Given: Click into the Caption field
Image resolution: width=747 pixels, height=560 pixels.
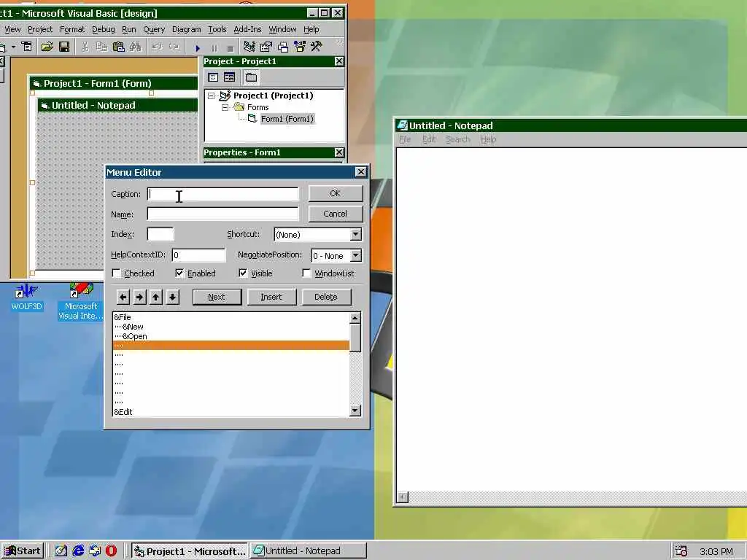Looking at the screenshot, I should [x=222, y=194].
